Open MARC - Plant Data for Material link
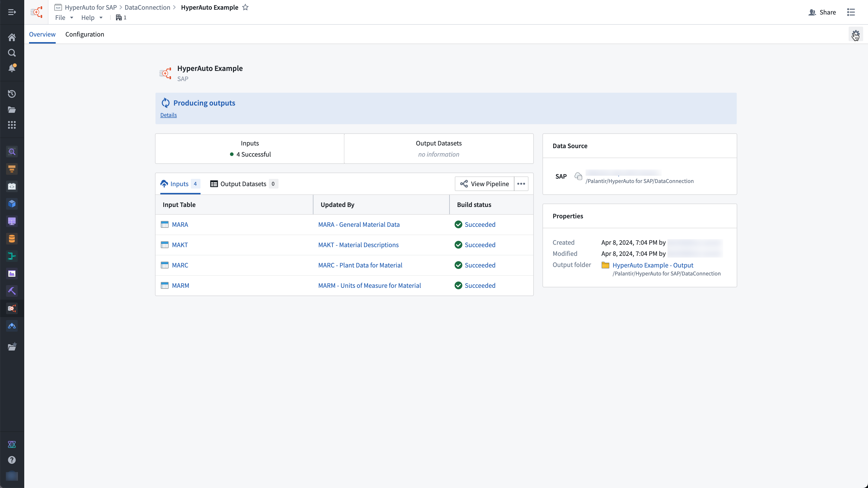The image size is (868, 488). coord(360,265)
